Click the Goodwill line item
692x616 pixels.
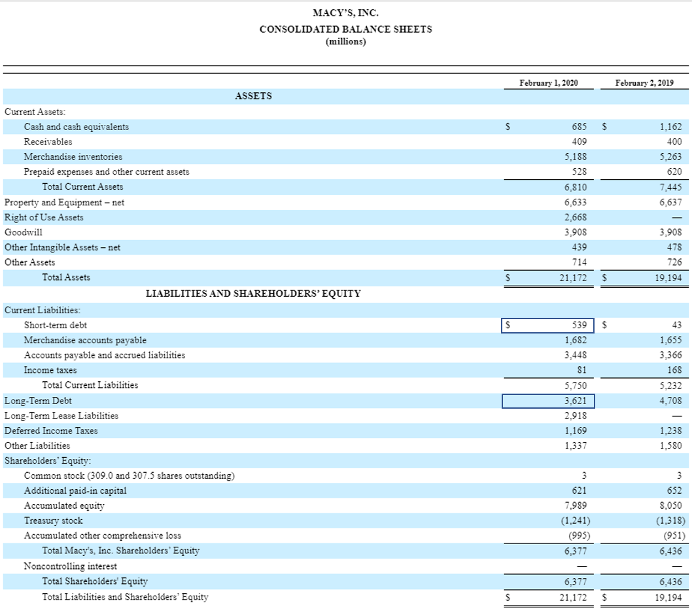coord(20,232)
